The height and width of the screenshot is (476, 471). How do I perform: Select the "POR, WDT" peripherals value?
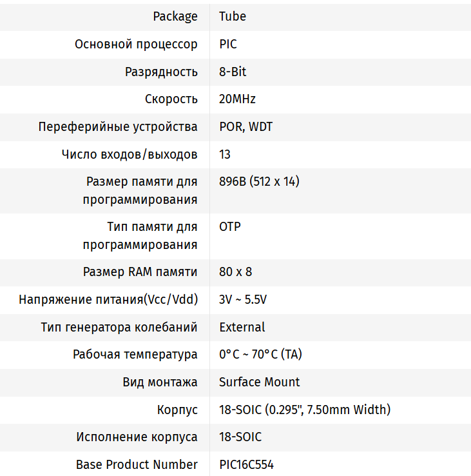pyautogui.click(x=245, y=126)
